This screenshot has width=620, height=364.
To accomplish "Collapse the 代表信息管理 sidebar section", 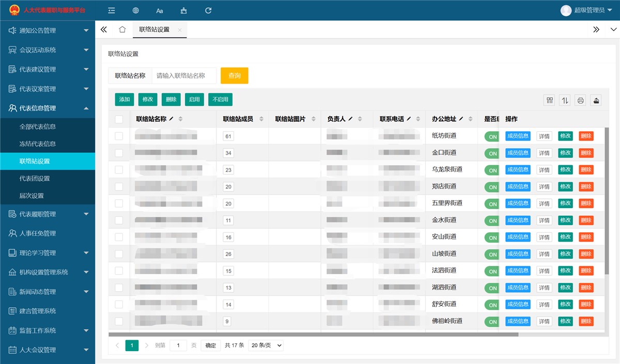I will click(x=48, y=108).
